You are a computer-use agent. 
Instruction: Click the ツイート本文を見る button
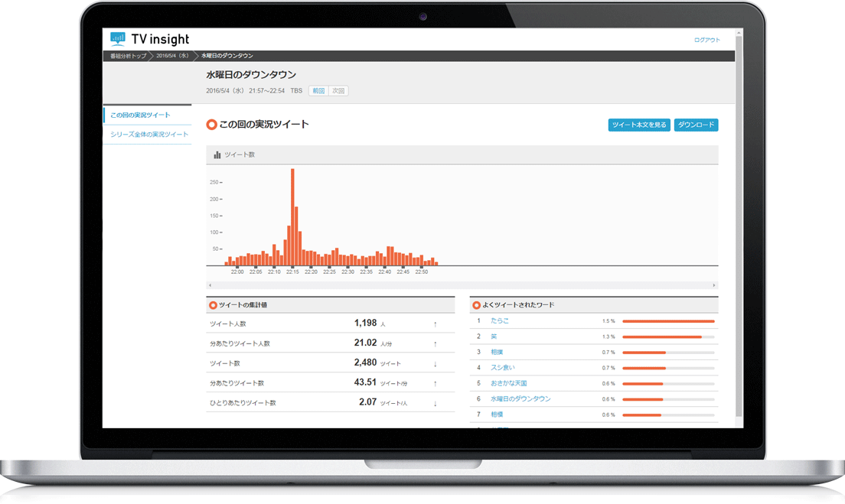[639, 125]
